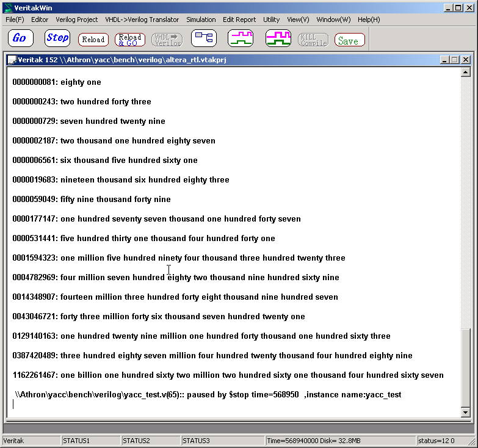Click the disabled KILL Compile button
Viewport: 478px width, 448px height.
(x=313, y=40)
